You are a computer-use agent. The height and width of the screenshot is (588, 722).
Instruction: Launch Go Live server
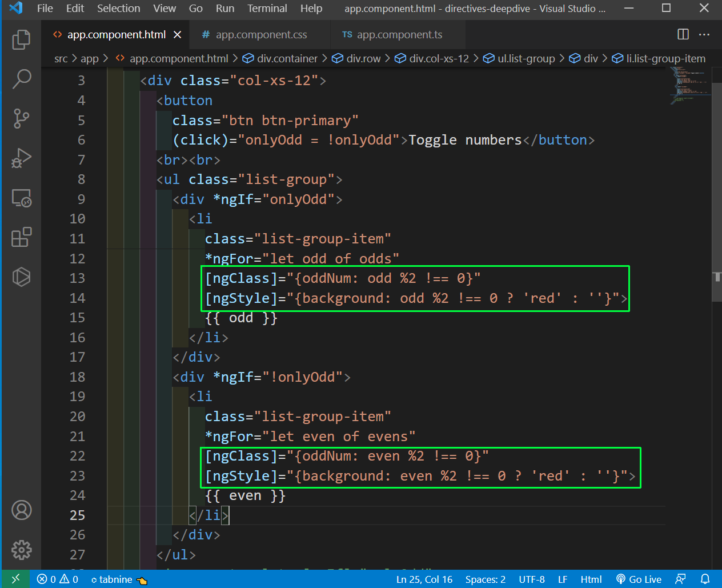[x=639, y=579]
